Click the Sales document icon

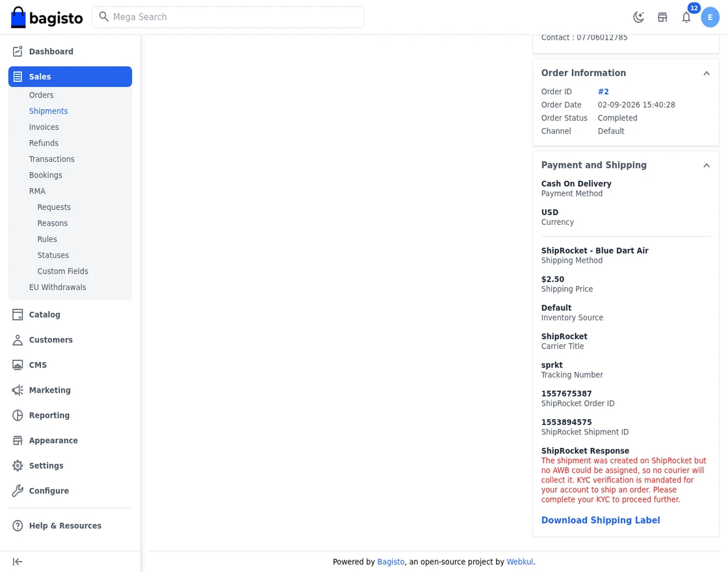(x=18, y=77)
